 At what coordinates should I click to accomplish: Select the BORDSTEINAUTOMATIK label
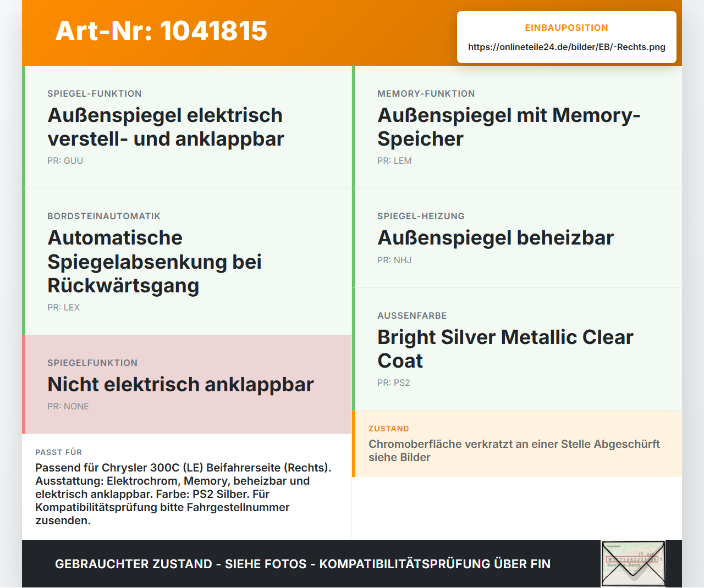104,216
